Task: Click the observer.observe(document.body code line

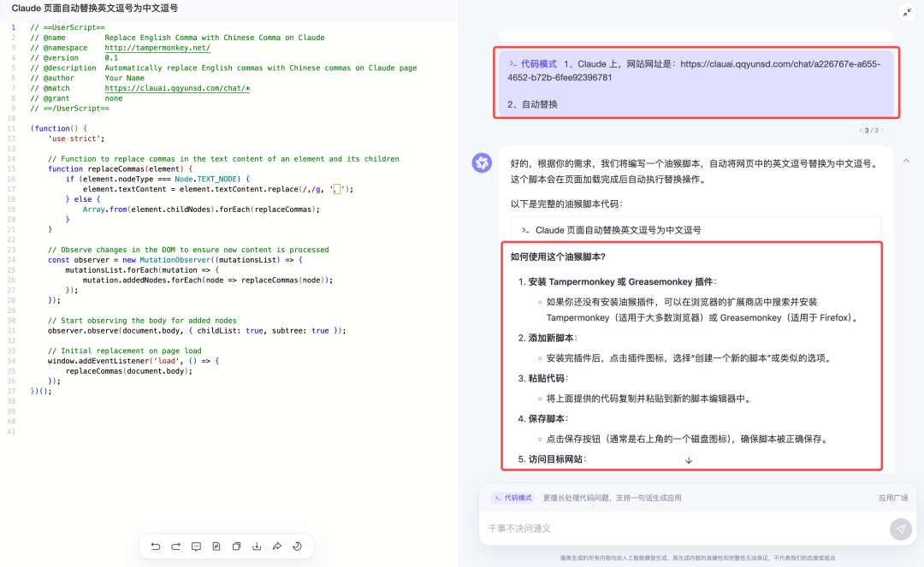Action: coord(197,331)
